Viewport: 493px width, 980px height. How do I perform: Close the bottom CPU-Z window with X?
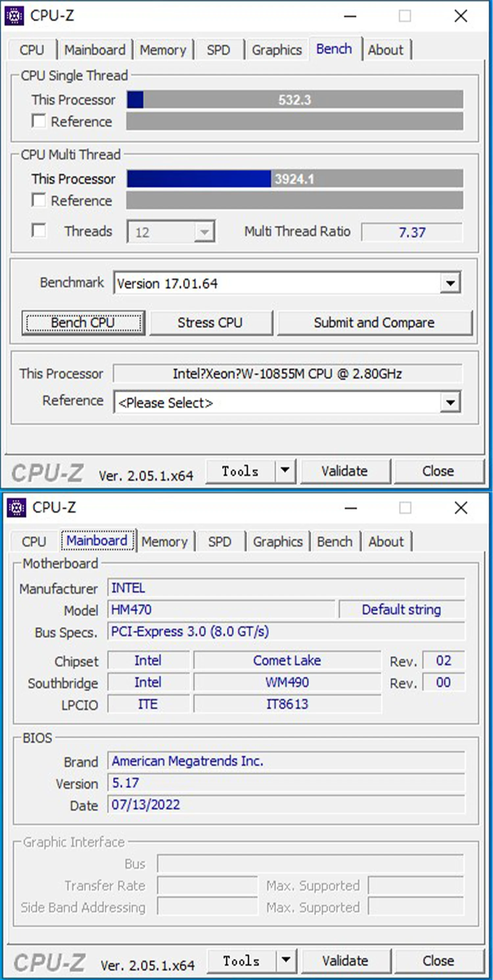click(x=461, y=507)
